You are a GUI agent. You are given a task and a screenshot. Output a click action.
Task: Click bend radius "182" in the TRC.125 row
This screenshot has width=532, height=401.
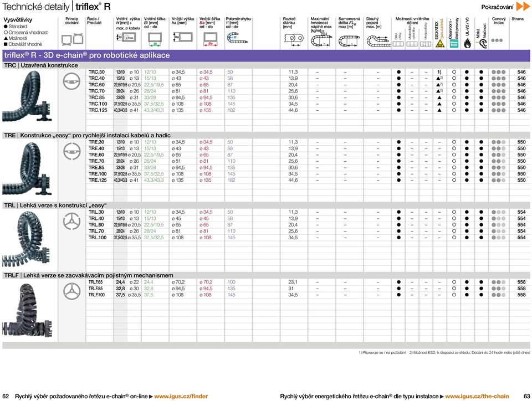click(232, 110)
